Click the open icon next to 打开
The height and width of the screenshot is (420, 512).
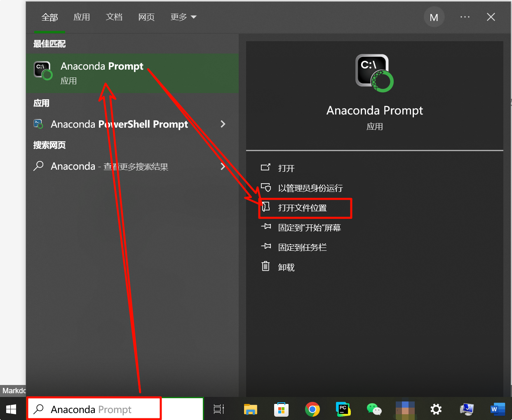[266, 167]
